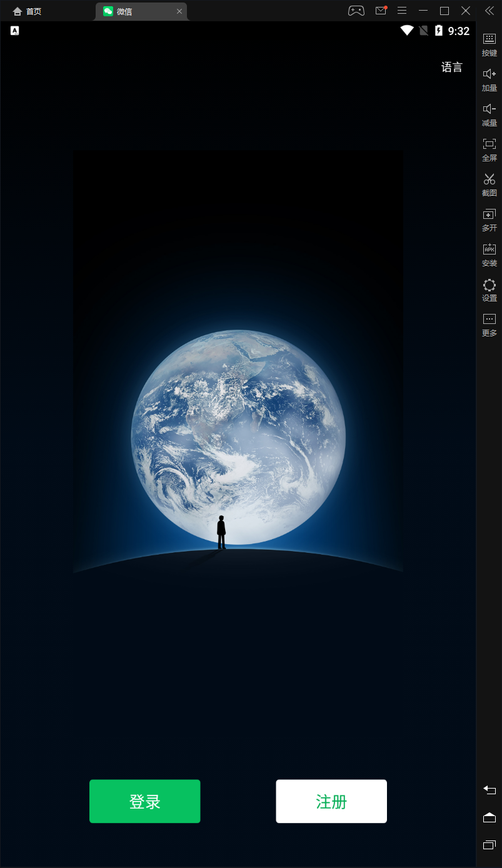Viewport: 502px width, 868px height.
Task: Enter fullscreen via 全屏 icon
Action: coord(489,144)
